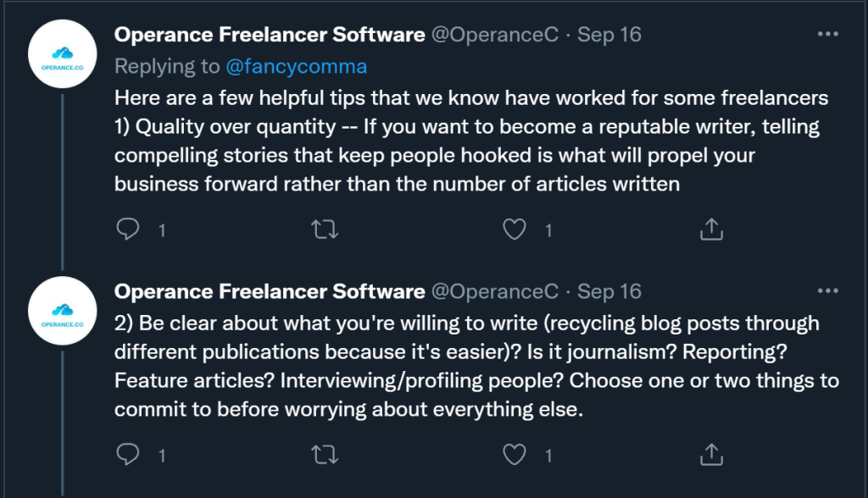Screen dimensions: 868x498
Task: Click the reply icon on the second tweet
Action: point(128,455)
